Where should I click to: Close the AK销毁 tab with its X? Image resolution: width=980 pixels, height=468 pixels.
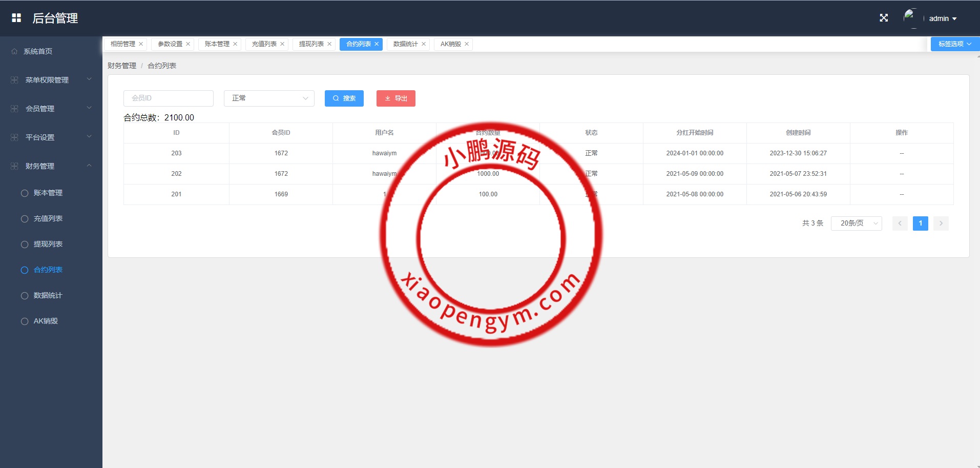[467, 44]
